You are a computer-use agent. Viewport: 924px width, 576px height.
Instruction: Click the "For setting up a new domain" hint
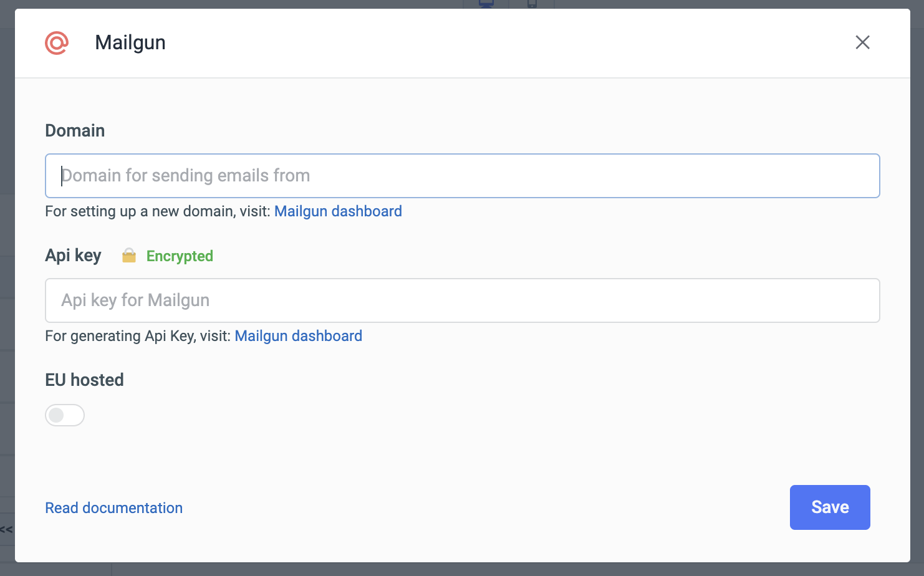coord(157,211)
